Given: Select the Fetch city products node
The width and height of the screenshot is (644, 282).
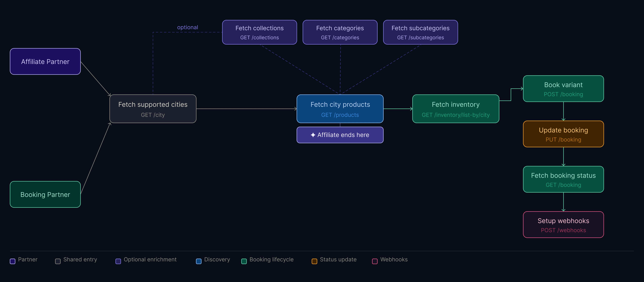Looking at the screenshot, I should [340, 109].
